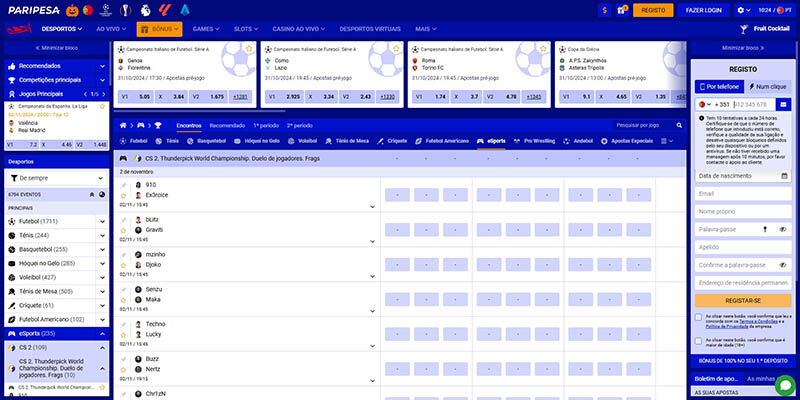The width and height of the screenshot is (800, 400).
Task: Switch to the Recomendado tab
Action: (x=227, y=125)
